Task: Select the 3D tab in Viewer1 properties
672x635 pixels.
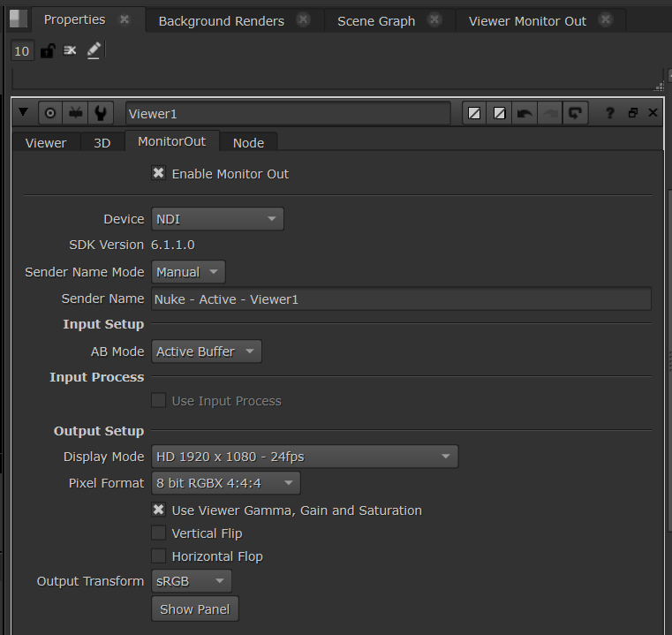Action: pos(102,142)
